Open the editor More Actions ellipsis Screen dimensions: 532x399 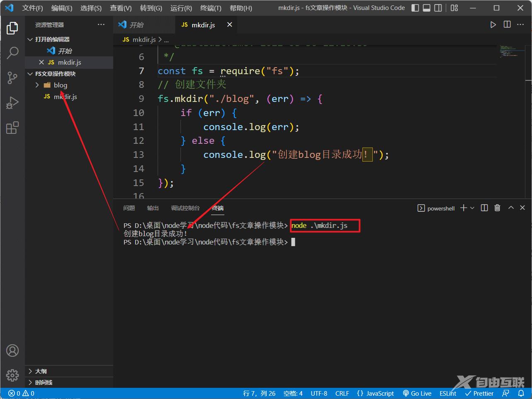click(520, 25)
